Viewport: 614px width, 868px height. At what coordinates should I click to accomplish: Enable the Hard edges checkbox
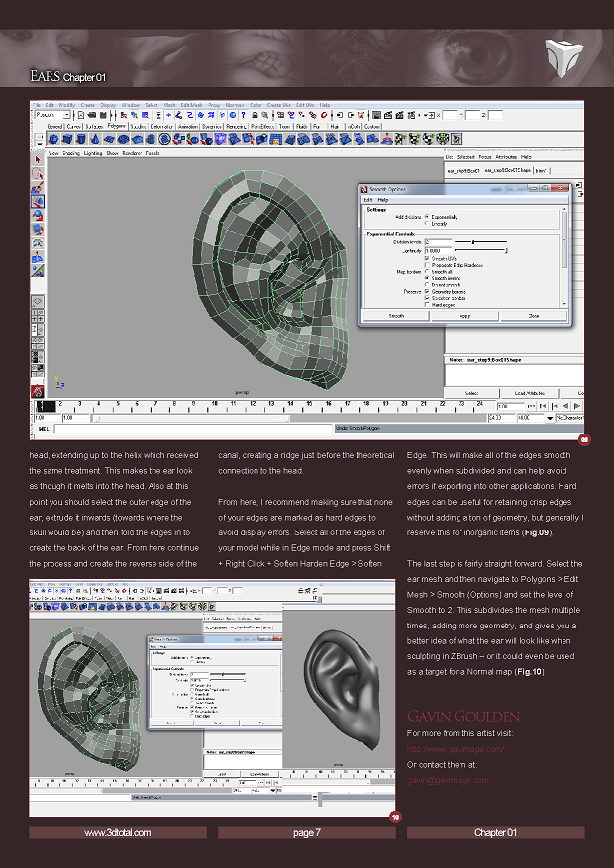click(426, 304)
